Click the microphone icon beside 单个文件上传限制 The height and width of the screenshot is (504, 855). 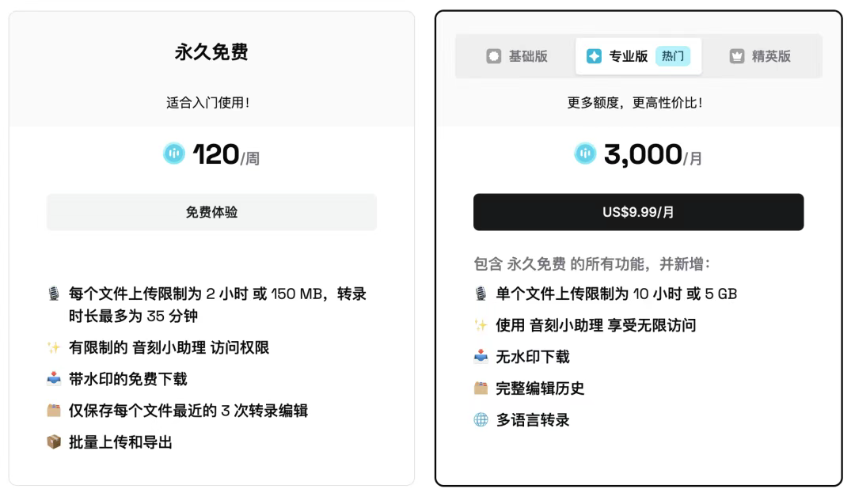click(481, 294)
